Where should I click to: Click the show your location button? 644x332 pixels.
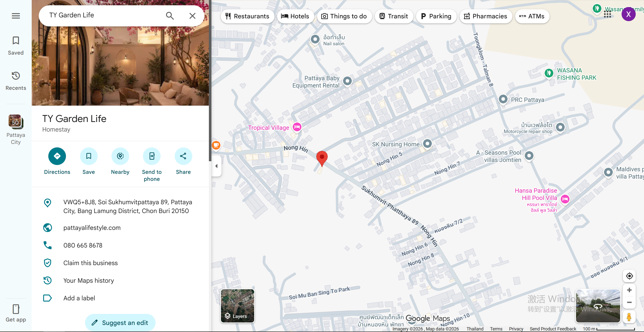coord(629,276)
